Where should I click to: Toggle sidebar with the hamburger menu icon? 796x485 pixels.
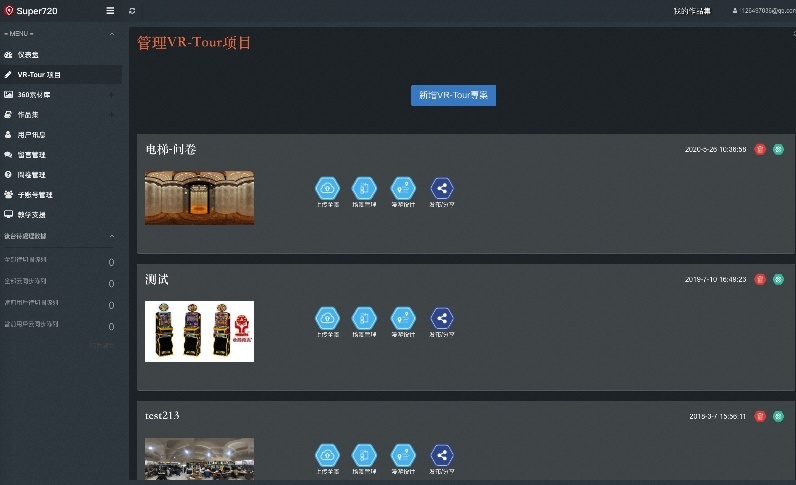(110, 11)
